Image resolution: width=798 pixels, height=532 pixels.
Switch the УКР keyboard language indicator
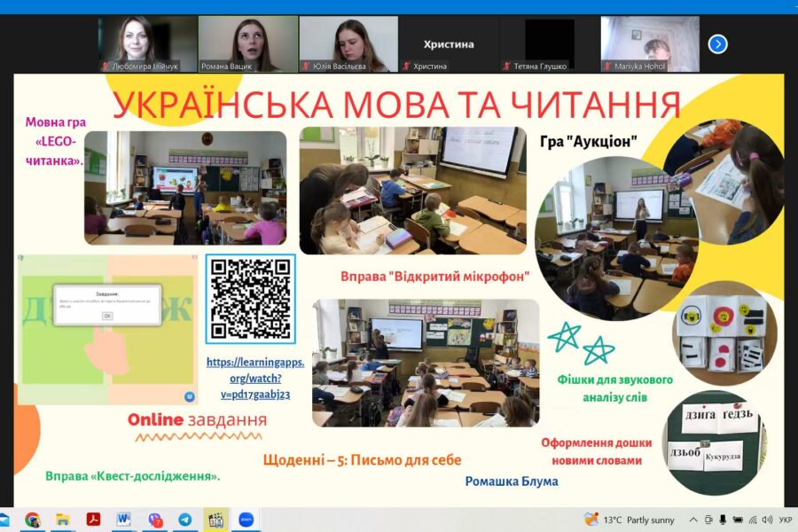click(x=786, y=520)
